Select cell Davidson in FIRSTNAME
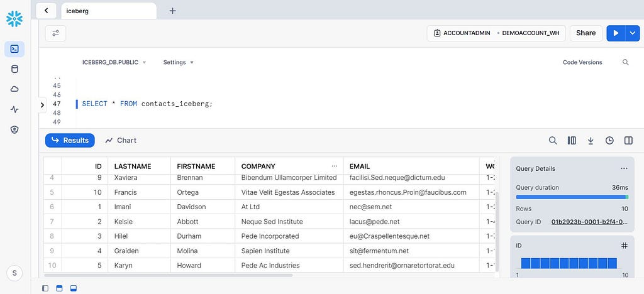This screenshot has height=294, width=644. 203,207
